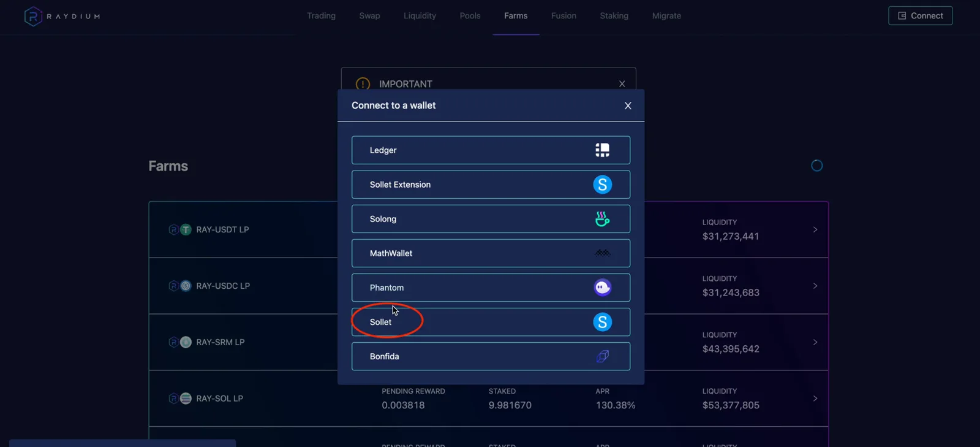Click the Bonfida cube icon

(602, 356)
